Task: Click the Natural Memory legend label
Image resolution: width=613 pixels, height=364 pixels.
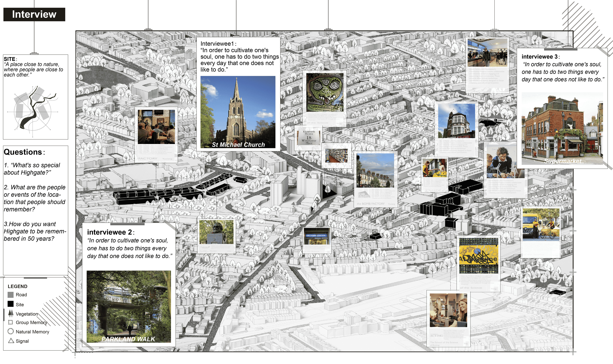Action: [32, 332]
